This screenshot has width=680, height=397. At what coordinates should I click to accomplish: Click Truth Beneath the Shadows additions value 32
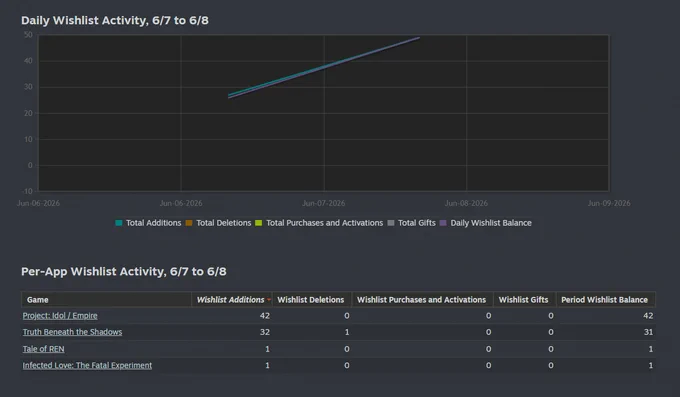click(265, 332)
